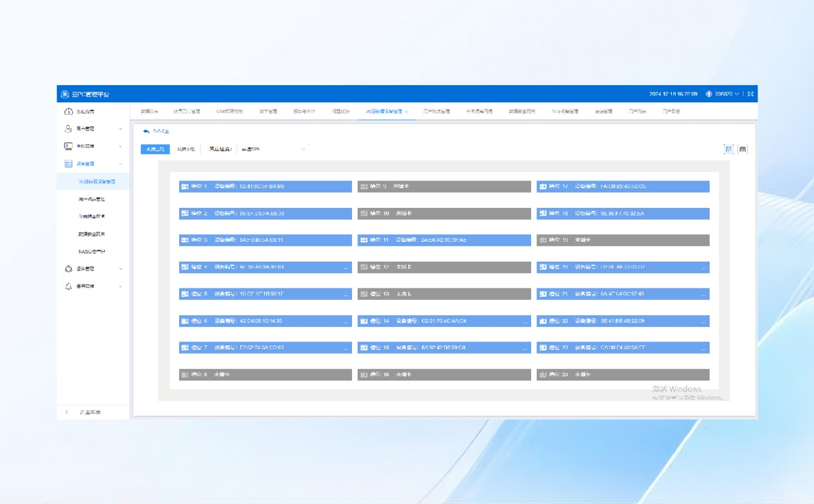This screenshot has height=504, width=814.
Task: Click the card icon of slot 11
Action: tap(364, 240)
